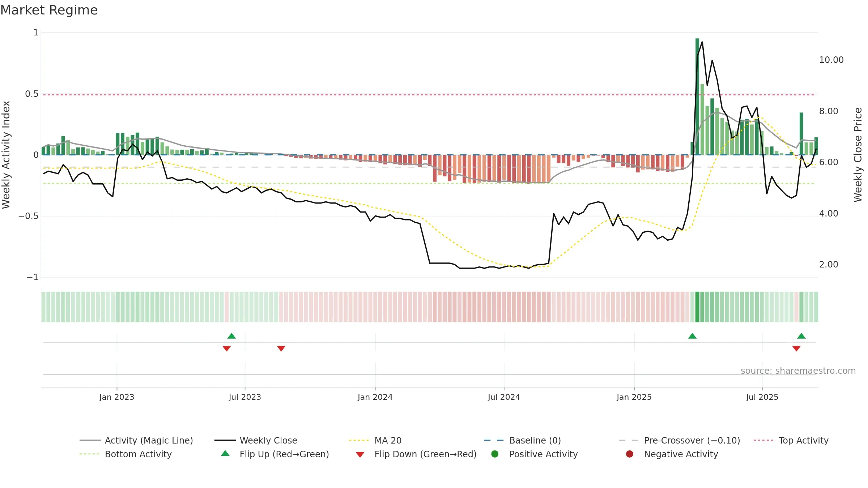Select the latest Flip Up marker after Jul 2025

[801, 336]
